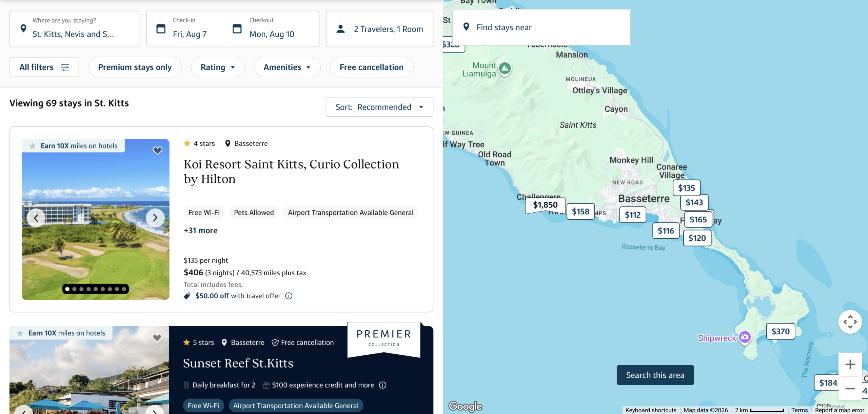Screen dimensions: 868x414
Task: Click the Where are you staying field
Action: pyautogui.click(x=74, y=29)
